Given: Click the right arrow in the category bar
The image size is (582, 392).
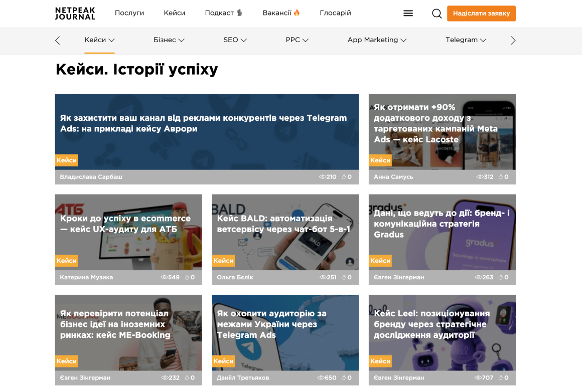Looking at the screenshot, I should pyautogui.click(x=513, y=40).
